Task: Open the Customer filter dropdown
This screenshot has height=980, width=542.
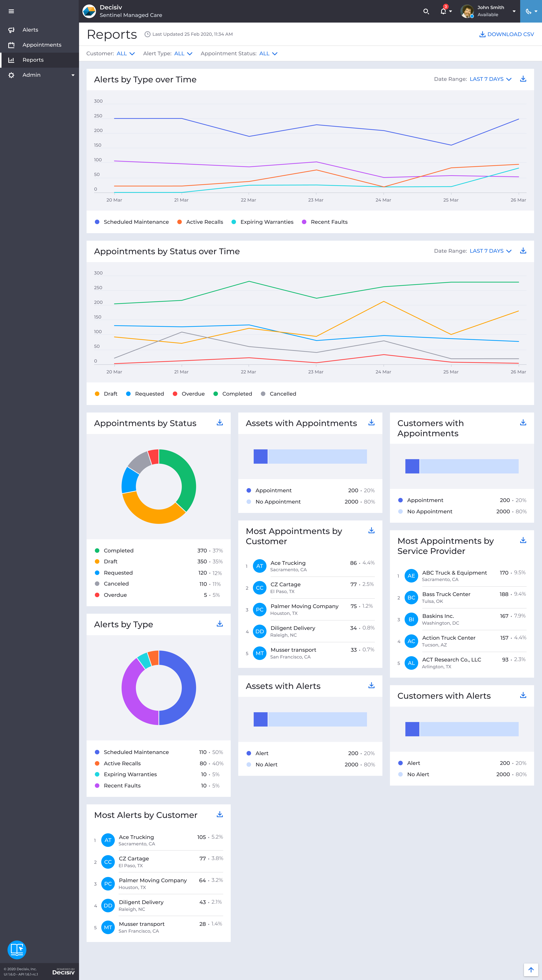Action: click(x=126, y=54)
